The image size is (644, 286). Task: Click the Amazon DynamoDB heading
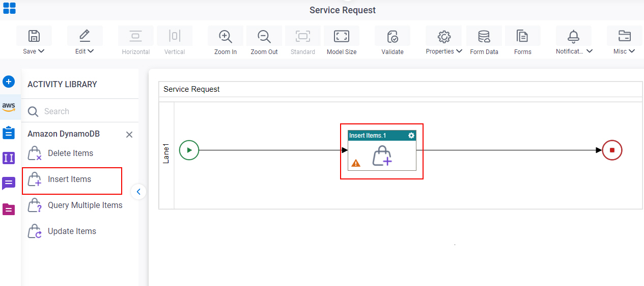click(x=64, y=134)
